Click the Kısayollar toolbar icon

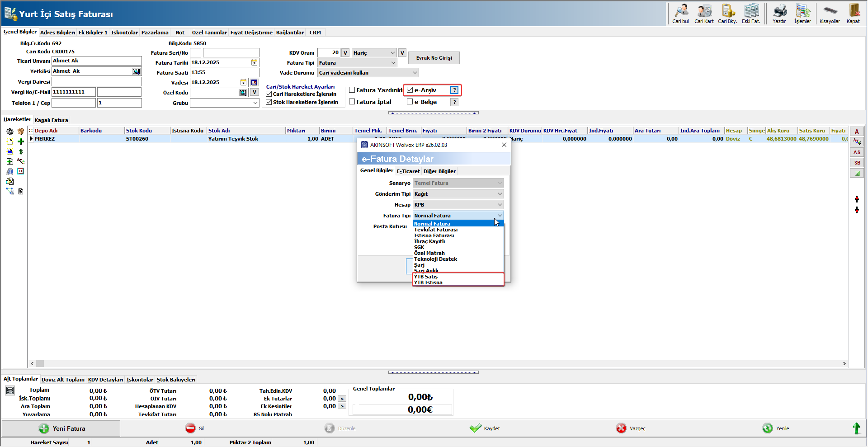click(x=830, y=11)
